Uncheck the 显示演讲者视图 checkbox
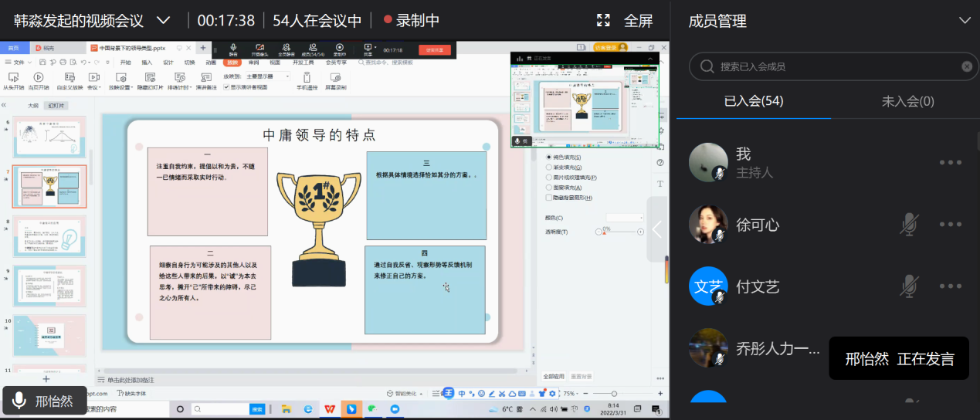 [x=226, y=87]
